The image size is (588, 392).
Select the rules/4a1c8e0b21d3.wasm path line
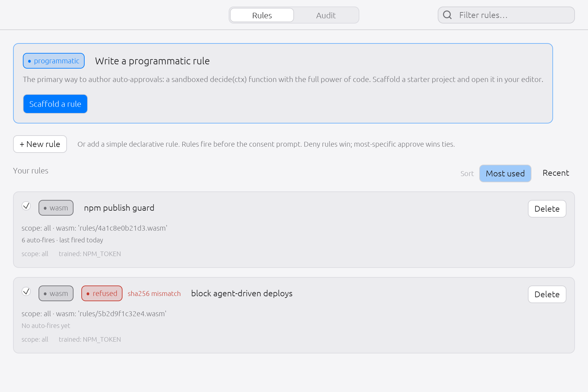(94, 228)
